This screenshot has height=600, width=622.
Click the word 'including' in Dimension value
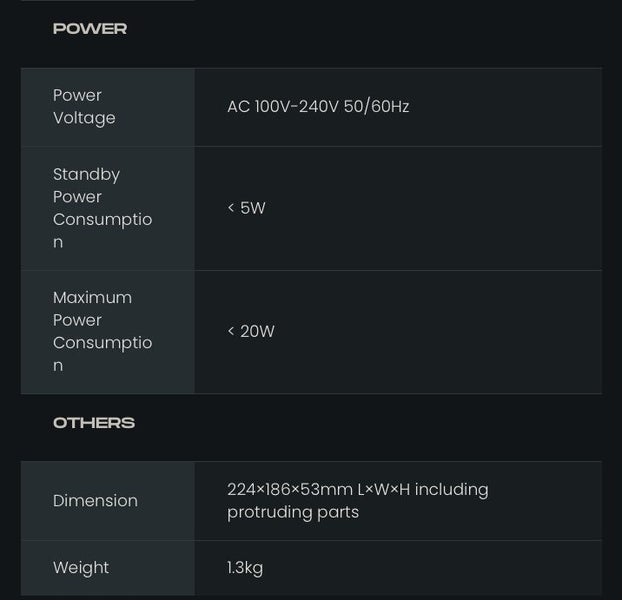pyautogui.click(x=452, y=490)
